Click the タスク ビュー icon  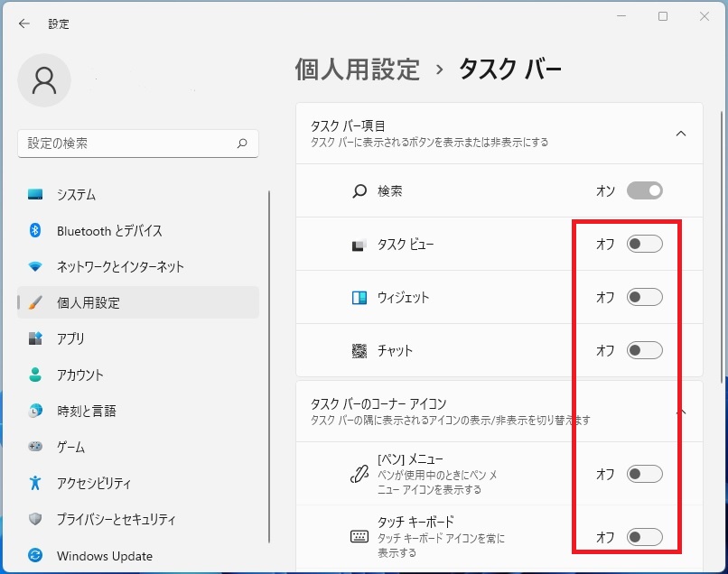point(359,245)
